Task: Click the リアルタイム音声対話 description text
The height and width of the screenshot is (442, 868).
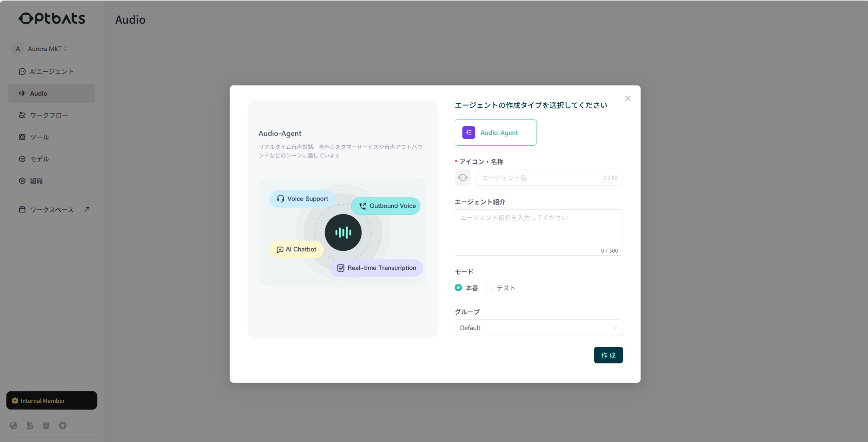Action: point(340,151)
